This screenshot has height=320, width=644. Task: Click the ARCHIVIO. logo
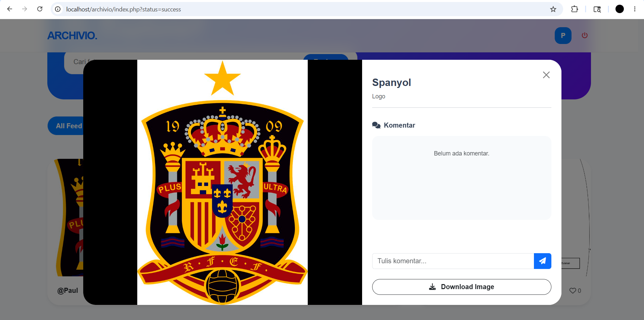pyautogui.click(x=72, y=36)
